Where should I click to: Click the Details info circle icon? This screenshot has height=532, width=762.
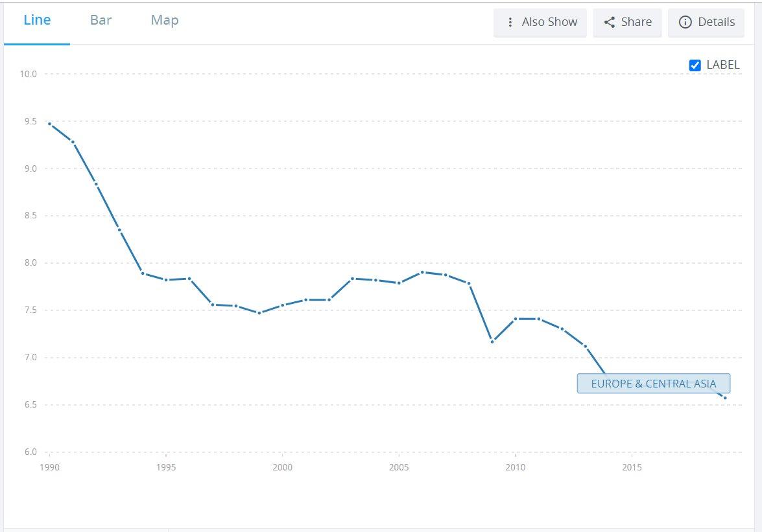pos(685,22)
